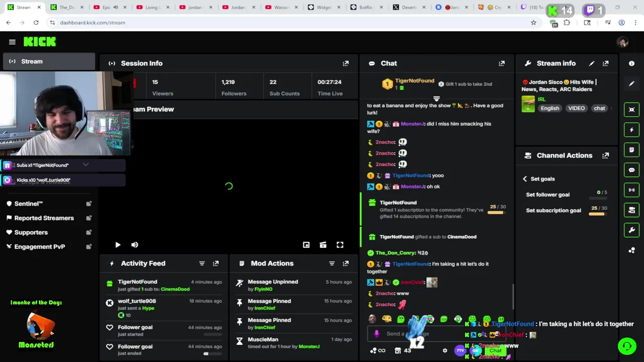The image size is (644, 362).
Task: Open the info icon in the right sidebar
Action: click(x=631, y=63)
